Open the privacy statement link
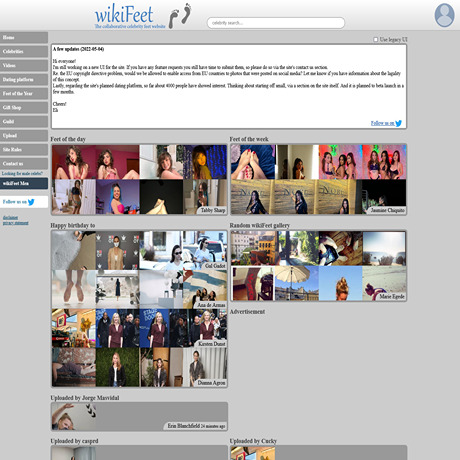The image size is (460, 460). 16,223
